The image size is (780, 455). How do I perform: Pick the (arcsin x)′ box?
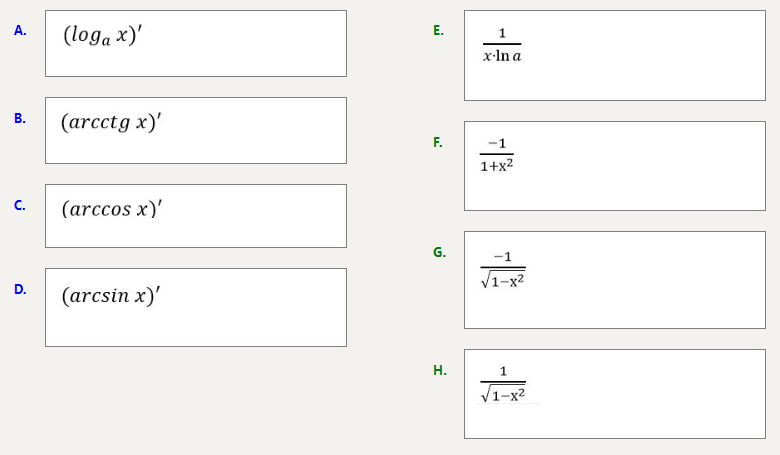click(196, 307)
